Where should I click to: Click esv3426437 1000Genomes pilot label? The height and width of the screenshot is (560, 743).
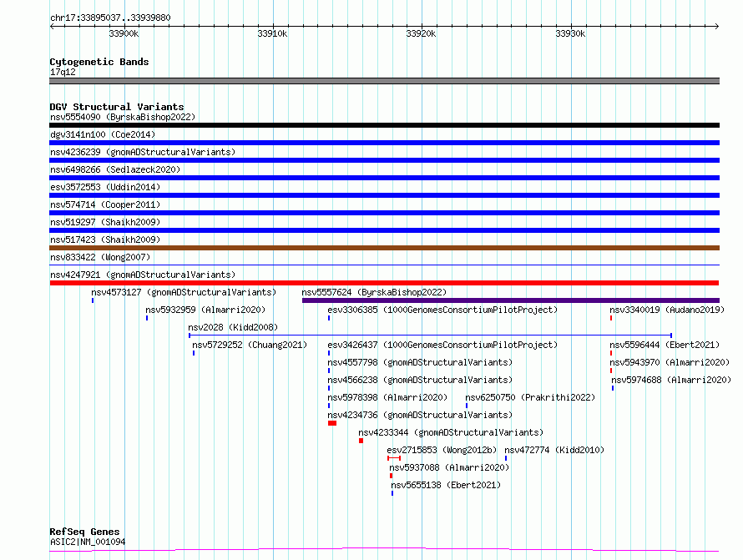pos(442,345)
